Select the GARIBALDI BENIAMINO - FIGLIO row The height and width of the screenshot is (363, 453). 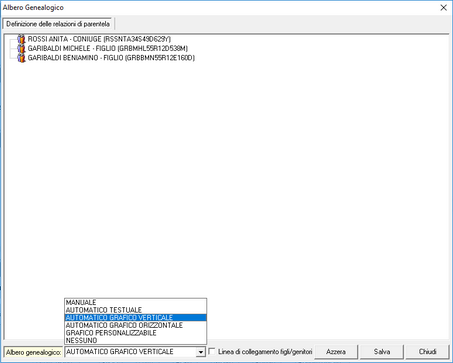click(111, 58)
